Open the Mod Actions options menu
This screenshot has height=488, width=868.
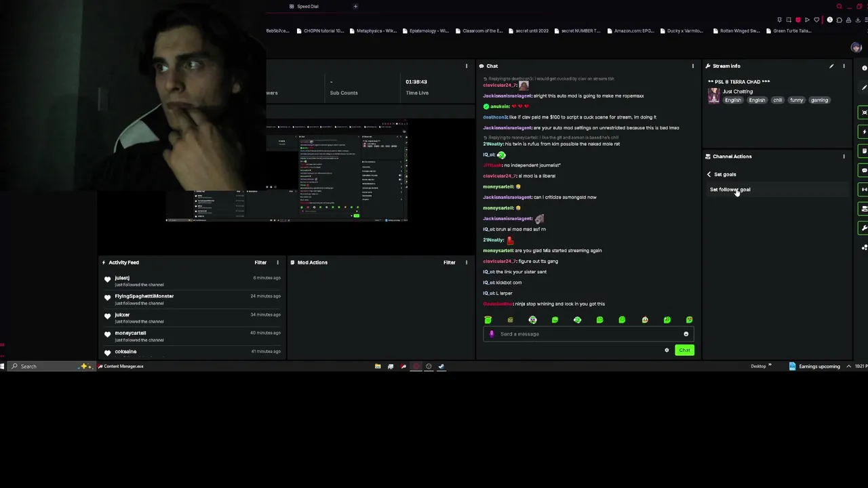click(466, 262)
